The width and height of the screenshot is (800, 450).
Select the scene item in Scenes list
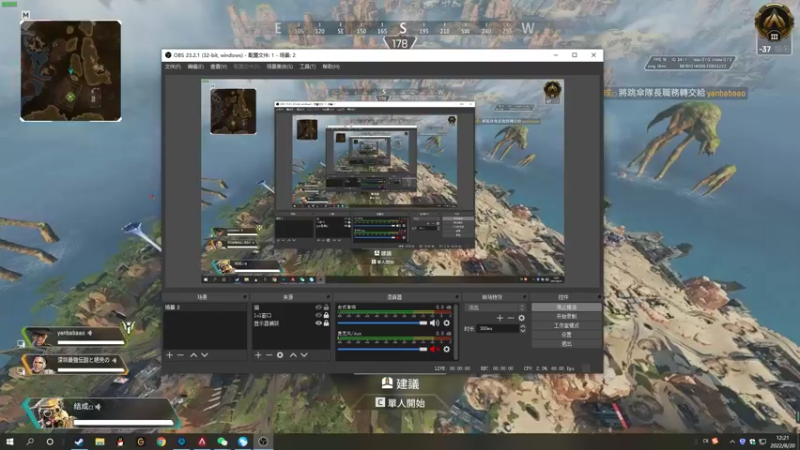click(205, 308)
